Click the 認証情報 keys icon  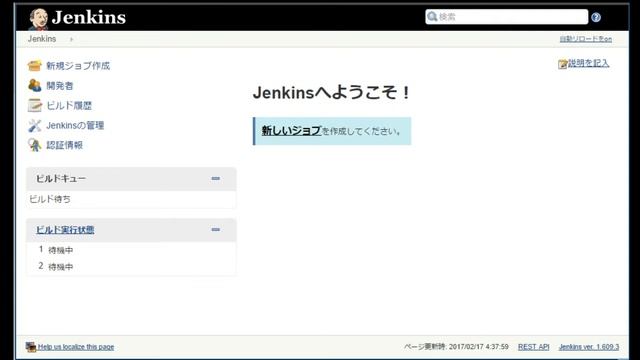pyautogui.click(x=35, y=145)
